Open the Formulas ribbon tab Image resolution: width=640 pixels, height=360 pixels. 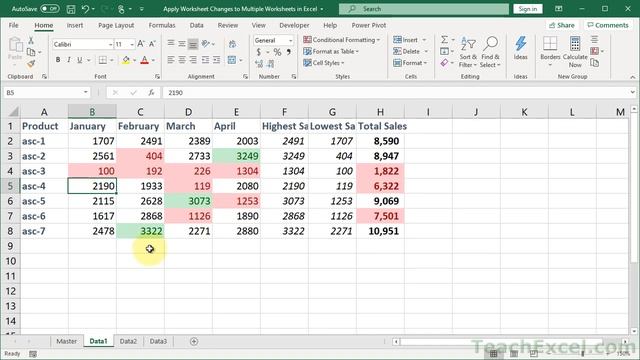(162, 25)
